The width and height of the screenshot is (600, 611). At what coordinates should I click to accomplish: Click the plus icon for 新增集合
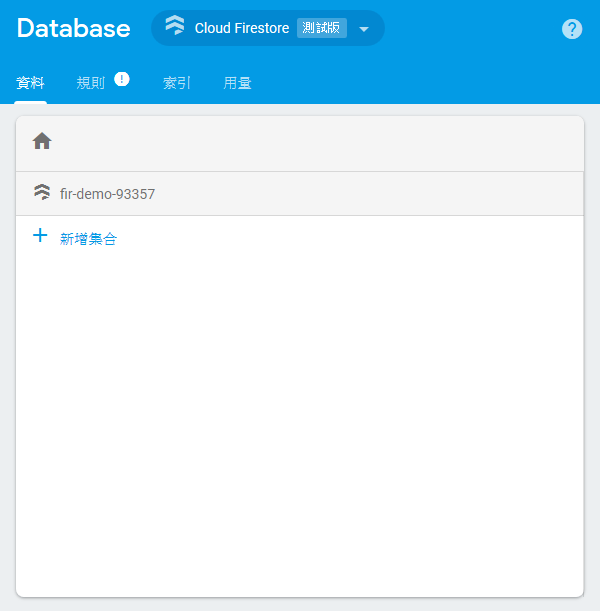tap(40, 235)
